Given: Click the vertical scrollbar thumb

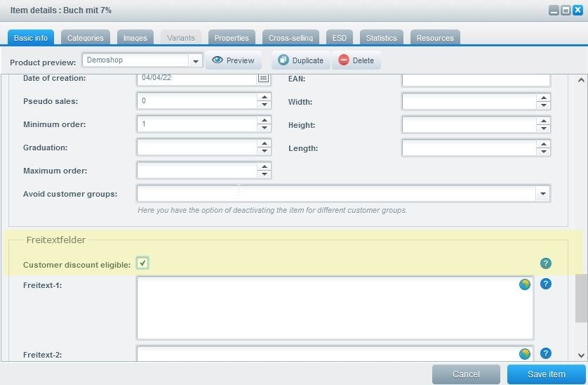Looking at the screenshot, I should pos(581,298).
